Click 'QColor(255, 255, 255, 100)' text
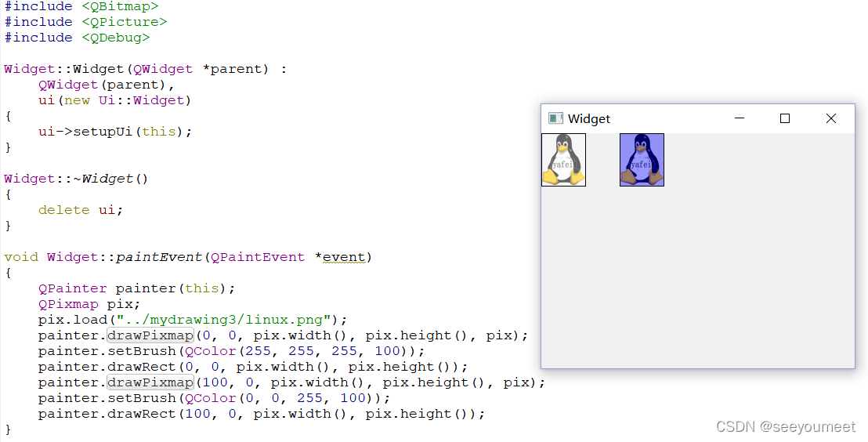868x442 pixels. 297,351
